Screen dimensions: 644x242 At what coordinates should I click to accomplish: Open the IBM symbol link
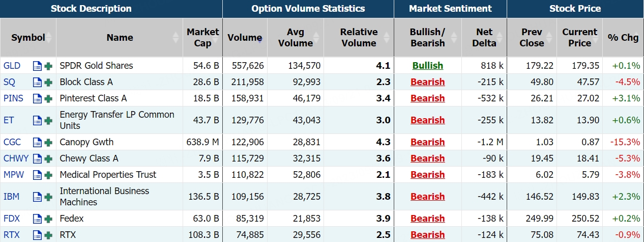coord(11,197)
